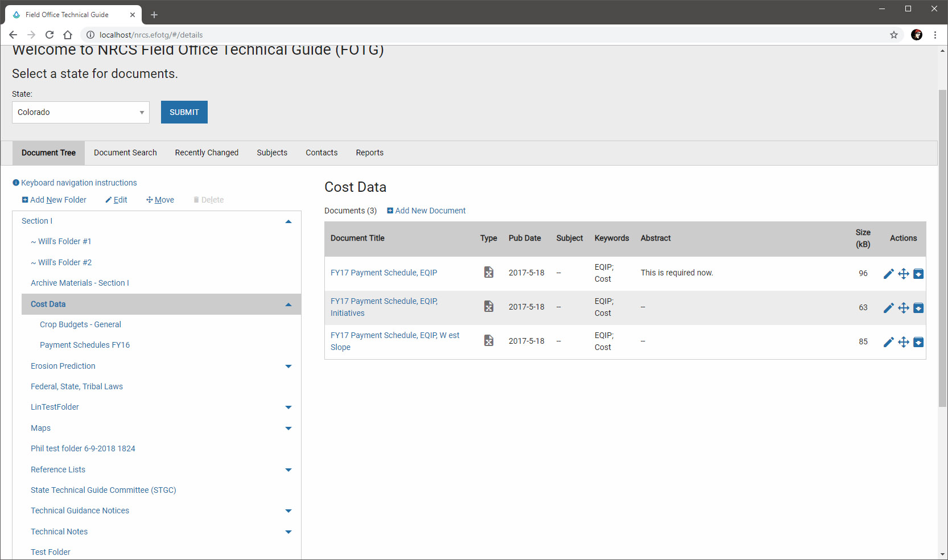Image resolution: width=948 pixels, height=560 pixels.
Task: Select State Technical Guide Committee (STGC)
Action: pos(104,490)
